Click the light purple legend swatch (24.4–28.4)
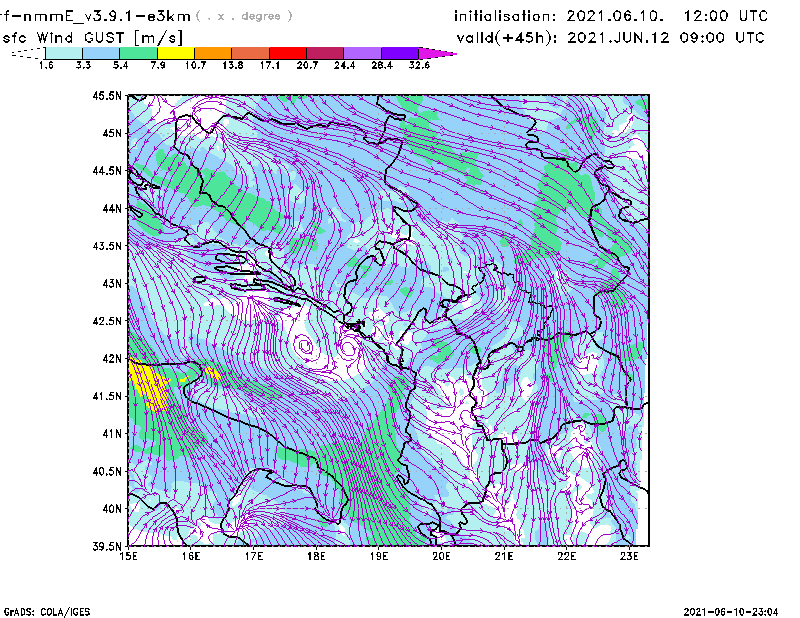Screen dimensions: 800x618 click(362, 53)
